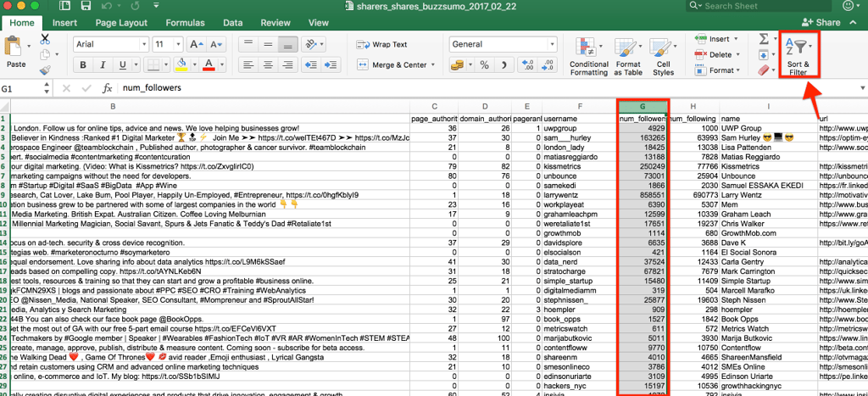Click cell with username kissmetrics
Viewport: 868px width, 396px height.
[x=580, y=166]
